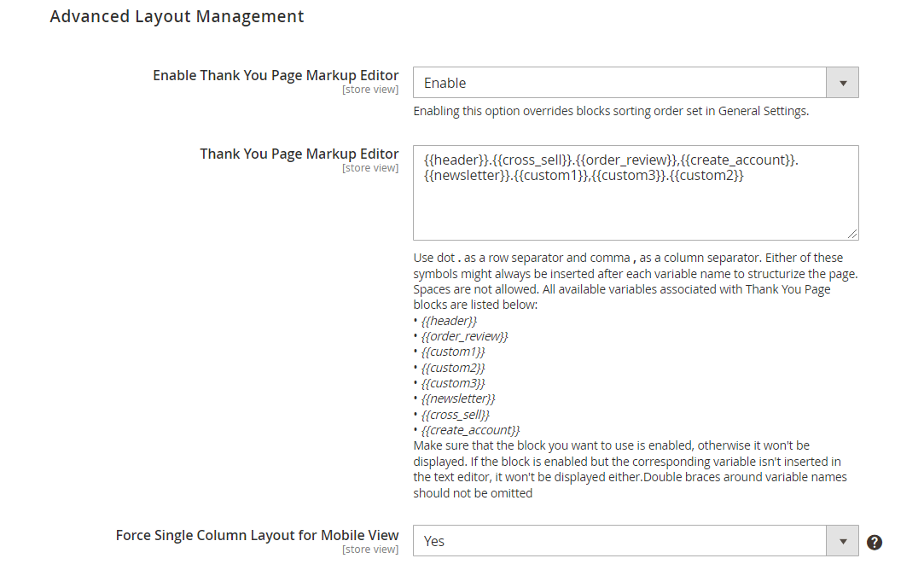Click the {{header}} variable in the list
The height and width of the screenshot is (570, 924).
[x=449, y=321]
